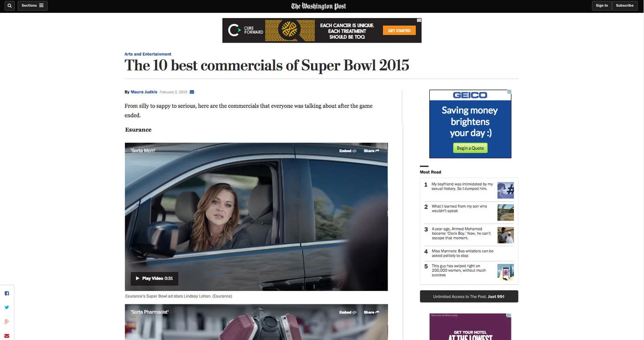The height and width of the screenshot is (340, 644).
Task: Open Ahmed Mohamed 'Clock Boy' story
Action: pos(461,233)
